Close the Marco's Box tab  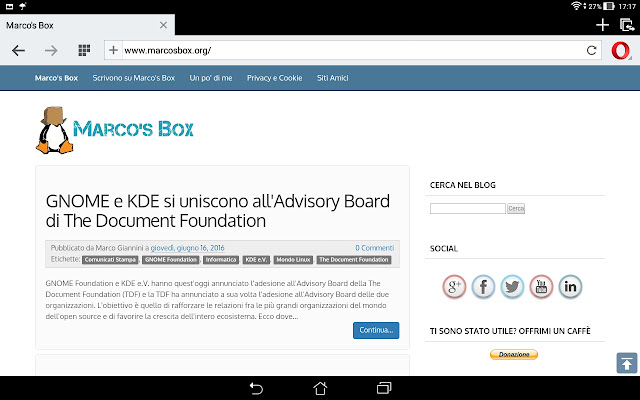(x=163, y=25)
